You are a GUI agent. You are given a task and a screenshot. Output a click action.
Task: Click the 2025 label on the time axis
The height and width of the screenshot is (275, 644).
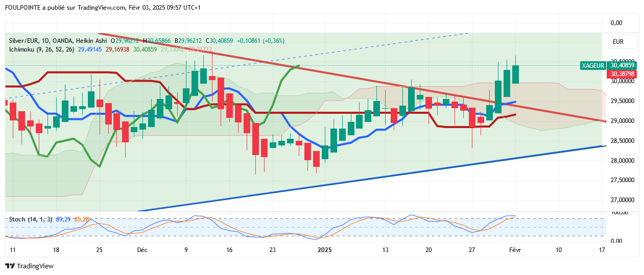[324, 250]
